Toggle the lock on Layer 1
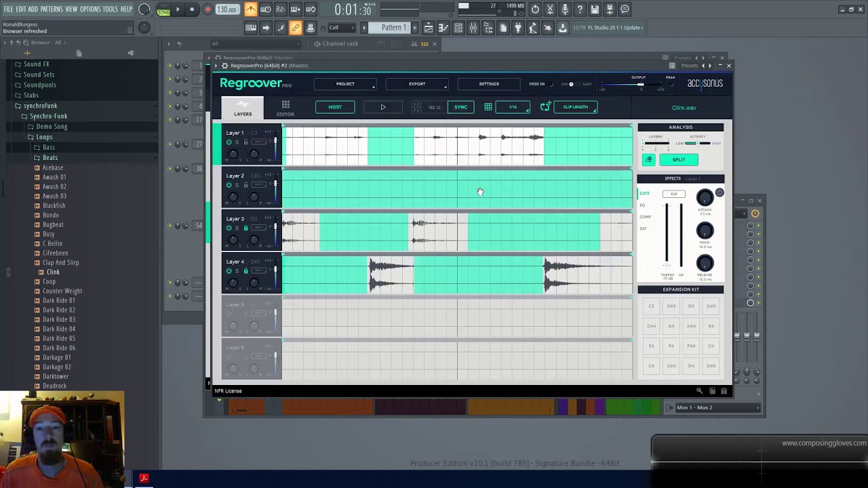The width and height of the screenshot is (868, 488). pyautogui.click(x=245, y=142)
